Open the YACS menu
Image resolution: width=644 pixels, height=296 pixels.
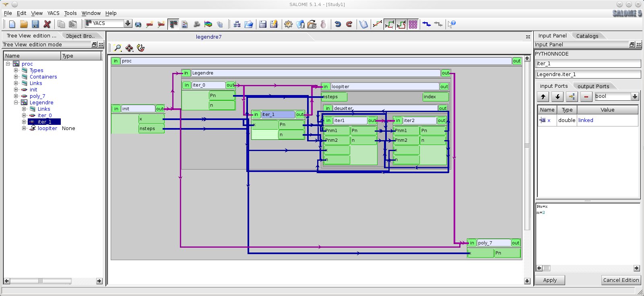53,13
